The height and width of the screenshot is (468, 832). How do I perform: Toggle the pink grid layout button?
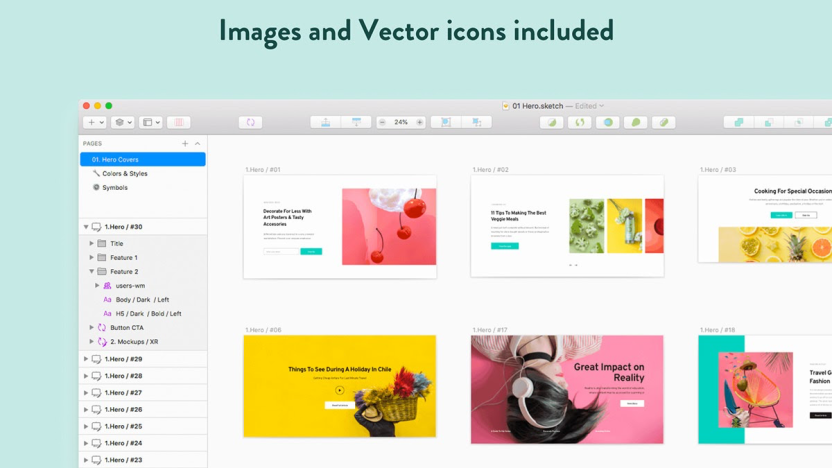pyautogui.click(x=179, y=123)
